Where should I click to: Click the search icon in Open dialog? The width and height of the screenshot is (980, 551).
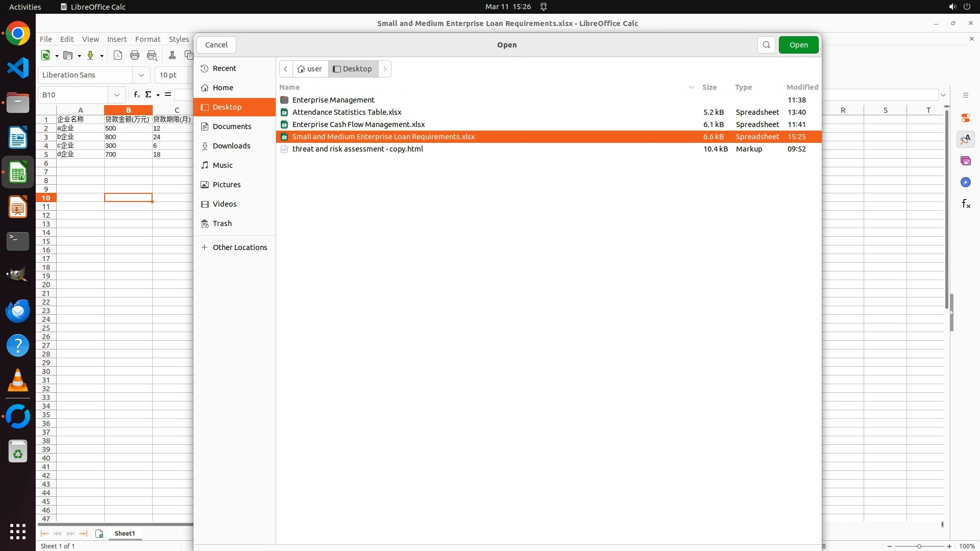click(766, 45)
